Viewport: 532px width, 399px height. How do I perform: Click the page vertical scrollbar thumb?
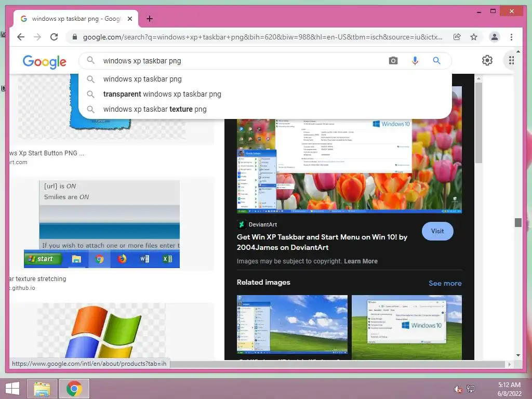click(x=518, y=222)
